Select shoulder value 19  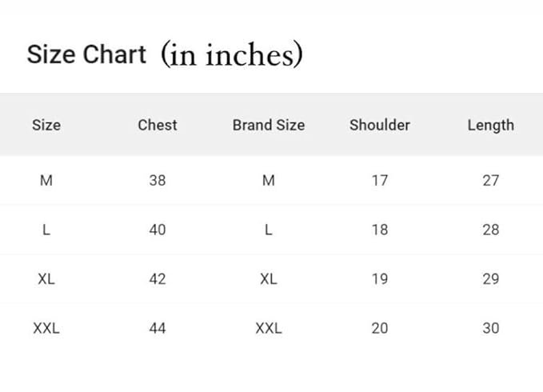tap(380, 278)
